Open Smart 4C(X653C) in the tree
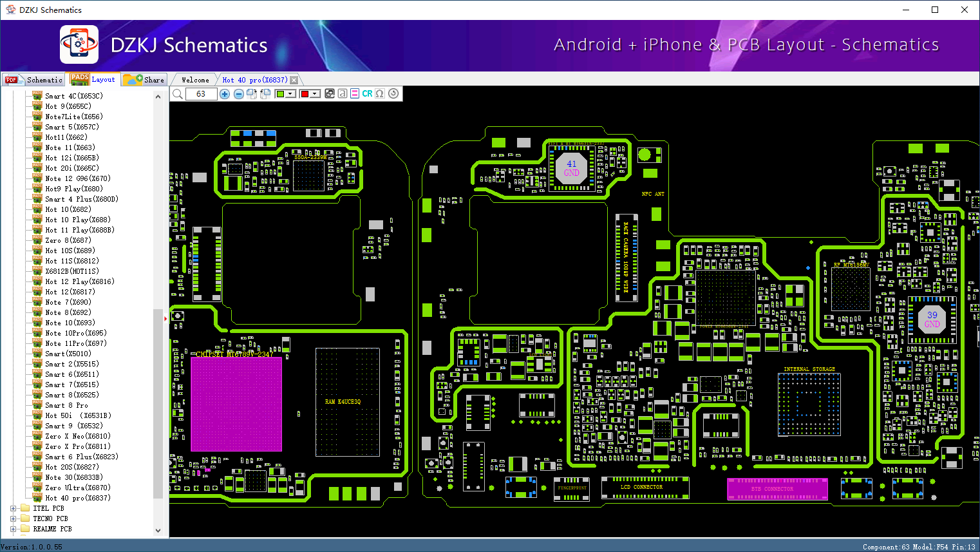The width and height of the screenshot is (980, 552). coord(73,96)
